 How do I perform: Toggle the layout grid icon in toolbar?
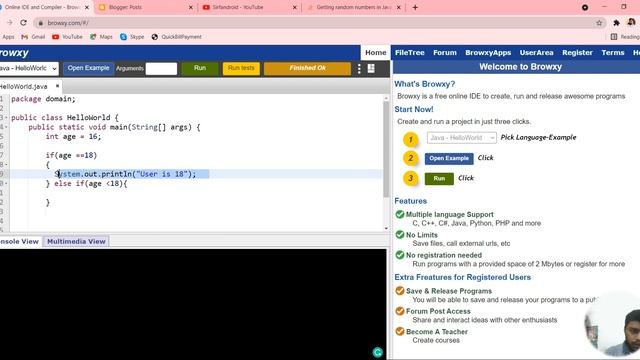point(371,68)
